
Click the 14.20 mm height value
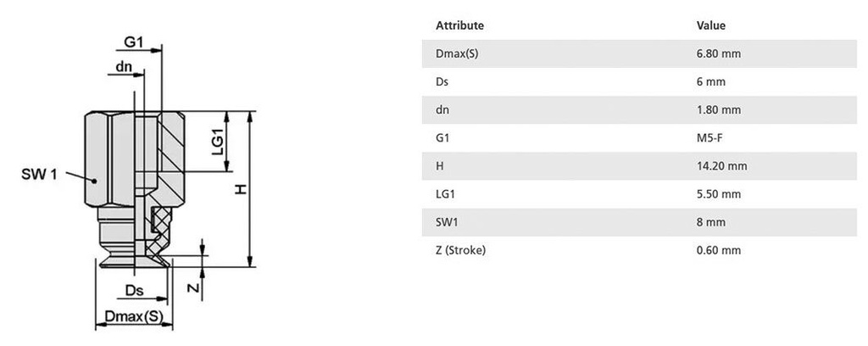click(x=721, y=165)
